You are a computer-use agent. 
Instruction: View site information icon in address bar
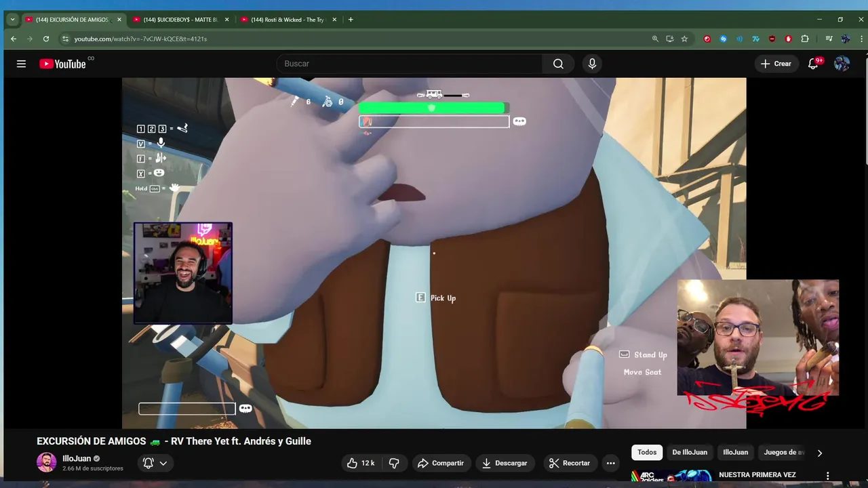(65, 39)
